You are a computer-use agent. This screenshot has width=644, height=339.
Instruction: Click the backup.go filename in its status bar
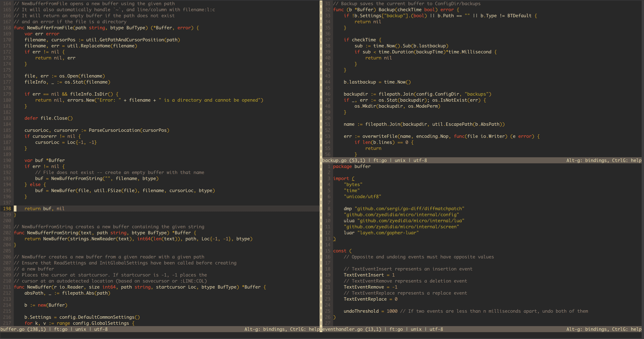pos(335,160)
